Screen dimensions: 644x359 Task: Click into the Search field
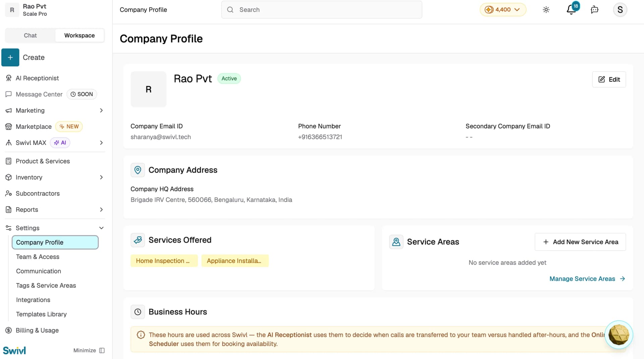point(322,10)
